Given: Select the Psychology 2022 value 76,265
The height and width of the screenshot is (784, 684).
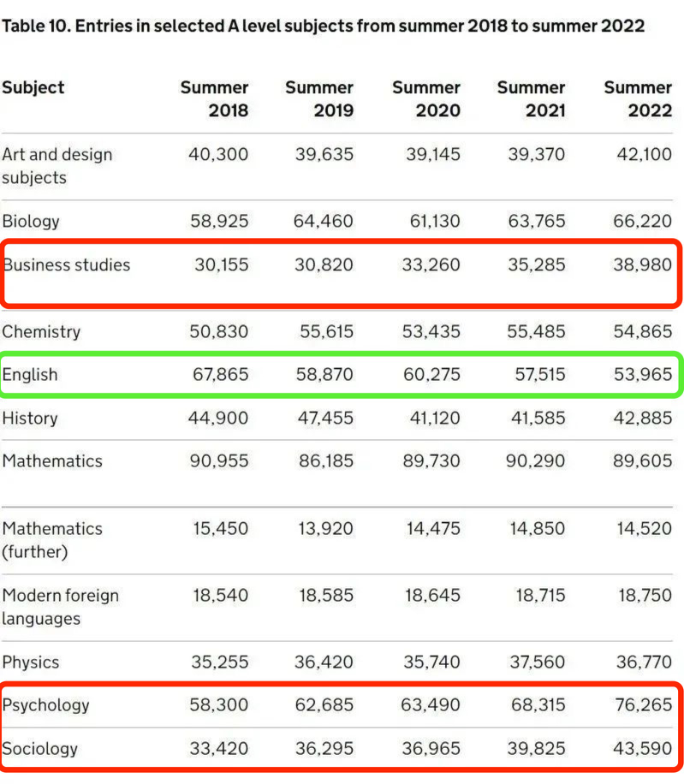Looking at the screenshot, I should [x=644, y=705].
